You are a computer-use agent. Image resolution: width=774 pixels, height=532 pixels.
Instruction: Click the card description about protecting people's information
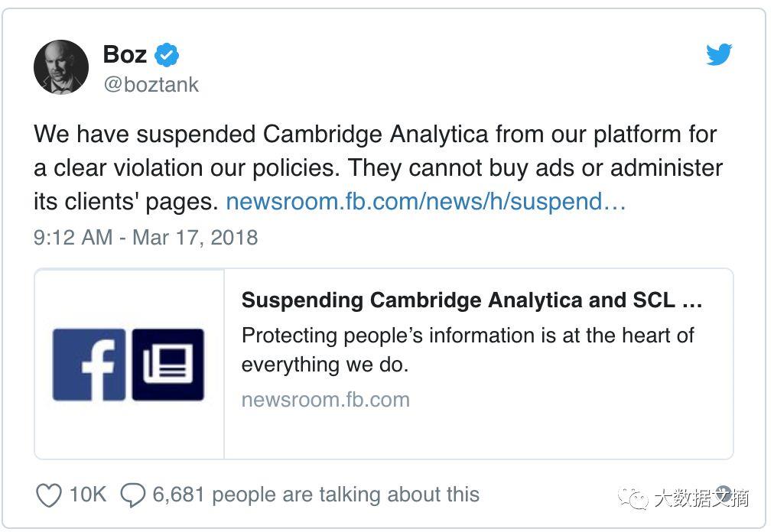467,349
